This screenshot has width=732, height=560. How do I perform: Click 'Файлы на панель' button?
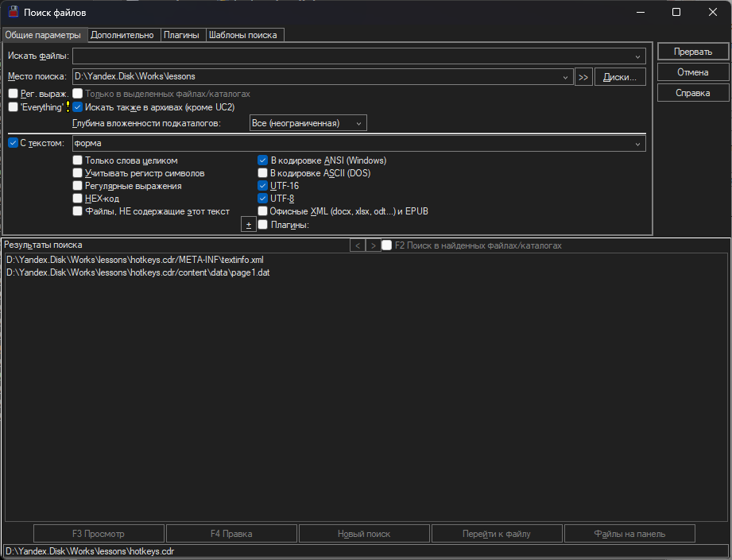coord(629,534)
